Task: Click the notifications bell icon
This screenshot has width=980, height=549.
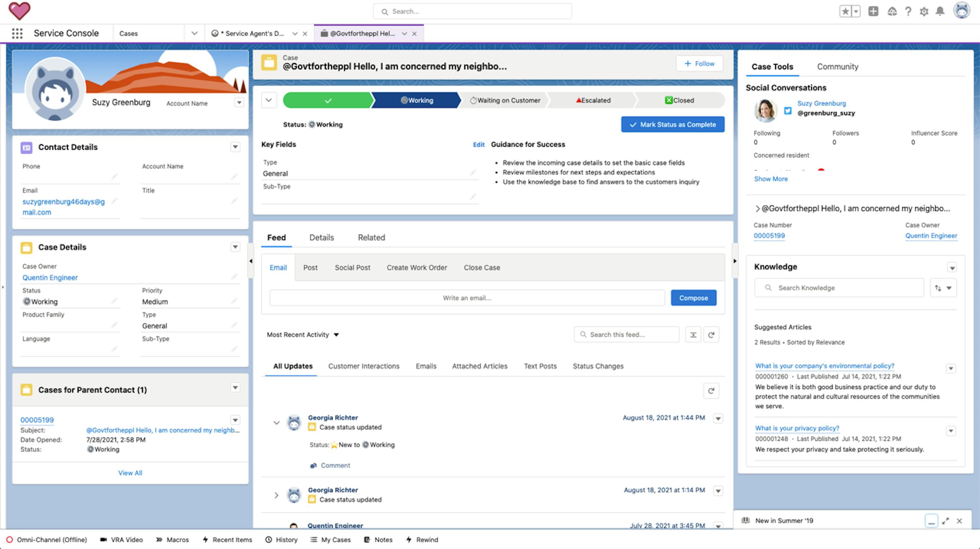Action: click(x=940, y=11)
